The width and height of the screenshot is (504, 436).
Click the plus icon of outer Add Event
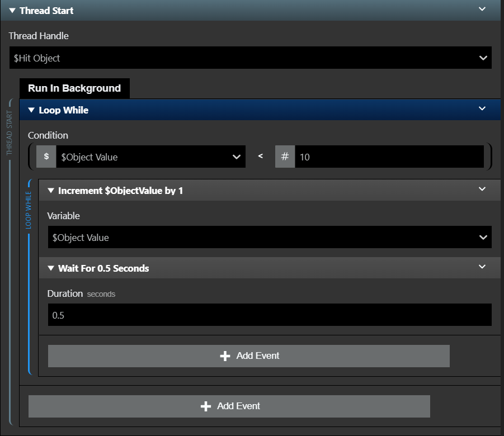pyautogui.click(x=206, y=406)
